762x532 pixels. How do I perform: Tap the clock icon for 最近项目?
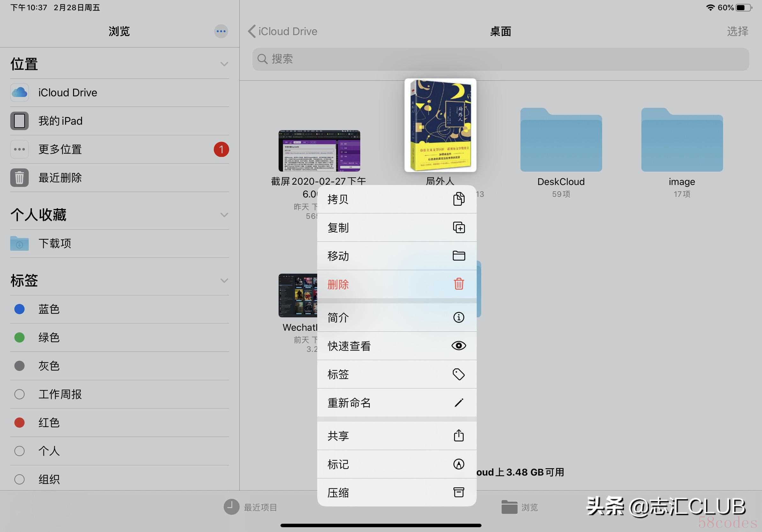[x=231, y=507]
